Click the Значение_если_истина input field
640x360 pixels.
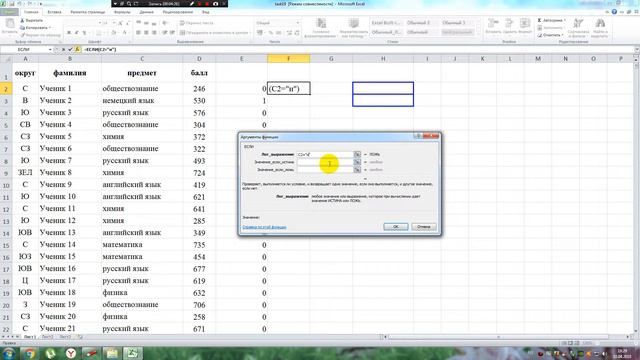click(x=325, y=162)
